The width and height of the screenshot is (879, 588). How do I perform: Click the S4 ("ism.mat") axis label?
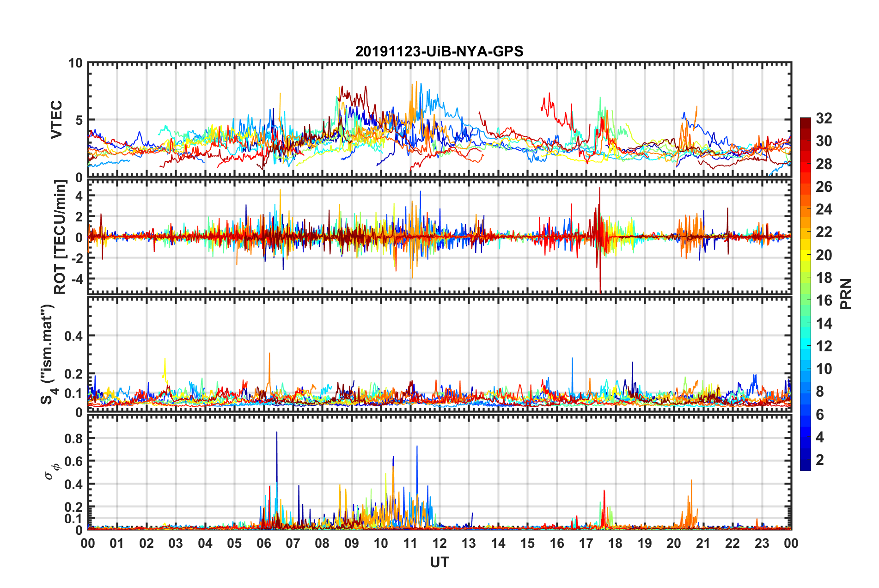point(48,354)
